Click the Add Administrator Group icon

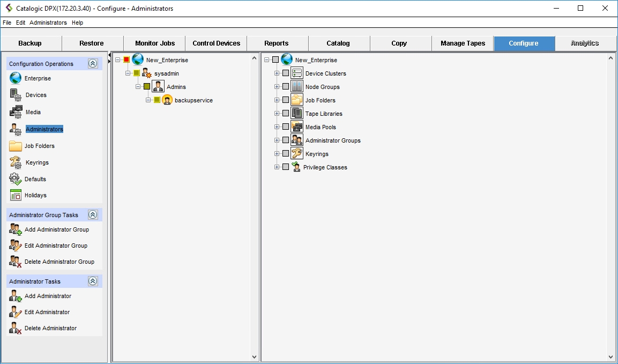(x=16, y=229)
